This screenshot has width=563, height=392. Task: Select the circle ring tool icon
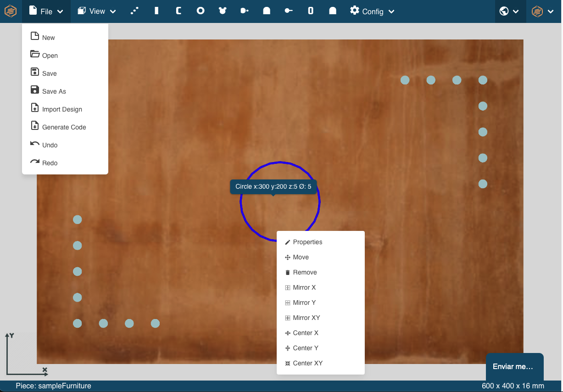[201, 11]
